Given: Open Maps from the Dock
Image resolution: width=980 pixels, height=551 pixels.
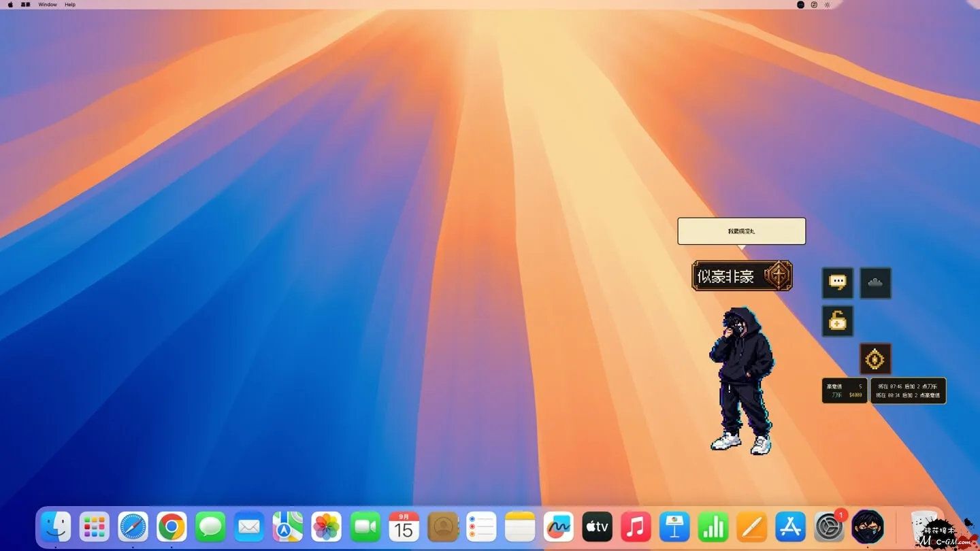Looking at the screenshot, I should 288,527.
